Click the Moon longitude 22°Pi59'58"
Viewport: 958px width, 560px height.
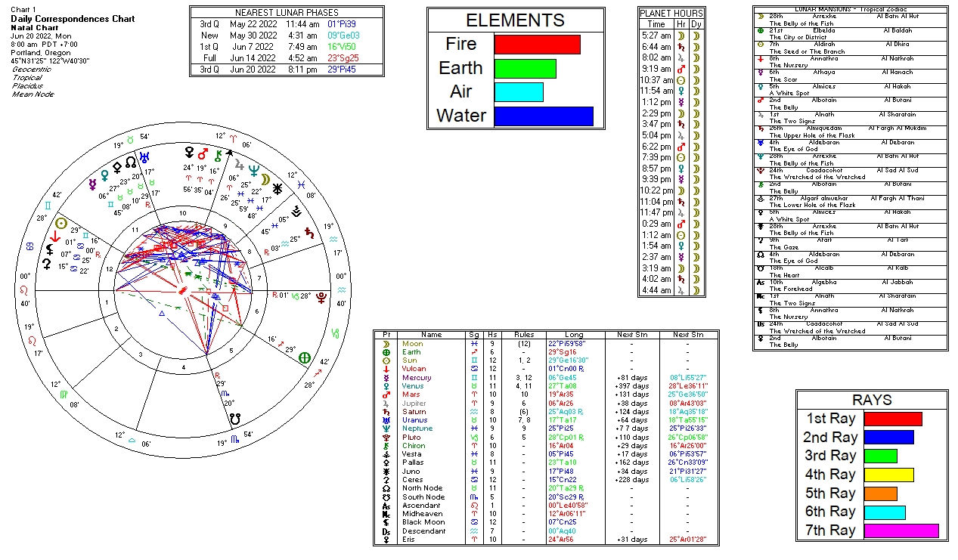coord(575,344)
